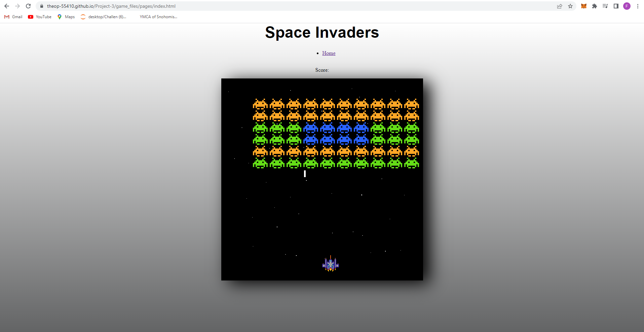Click the last green invader in bottom row
Viewport: 644px width, 332px height.
tap(412, 163)
